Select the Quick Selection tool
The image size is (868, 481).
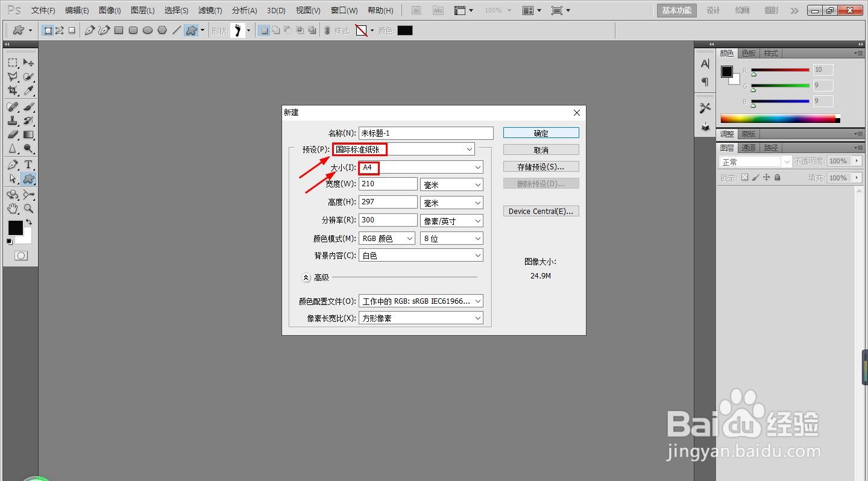(28, 77)
